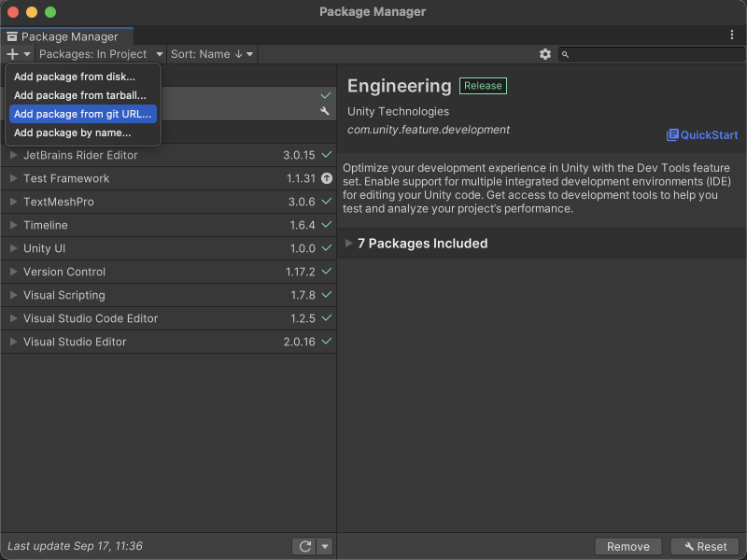Expand the Unity UI package row
The image size is (747, 560).
[14, 248]
